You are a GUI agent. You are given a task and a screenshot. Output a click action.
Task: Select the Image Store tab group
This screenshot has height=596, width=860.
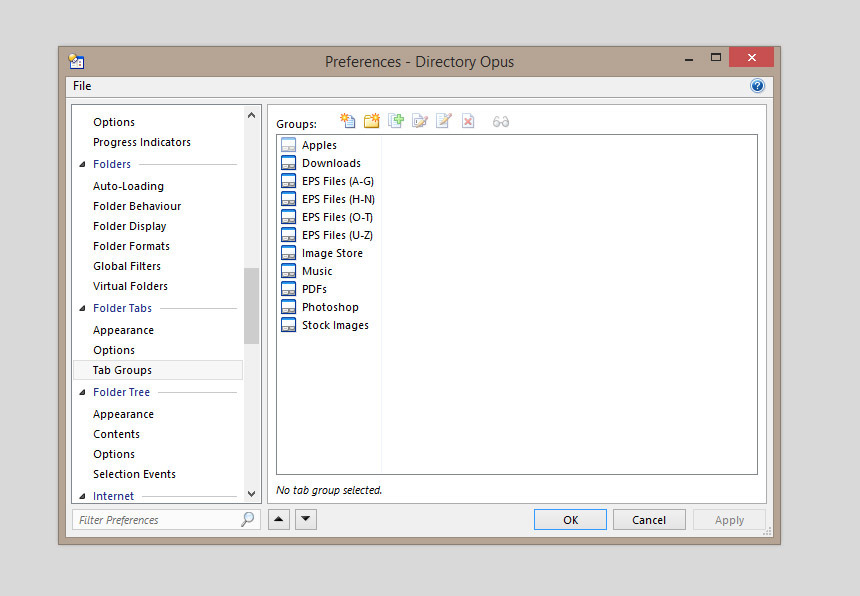332,253
